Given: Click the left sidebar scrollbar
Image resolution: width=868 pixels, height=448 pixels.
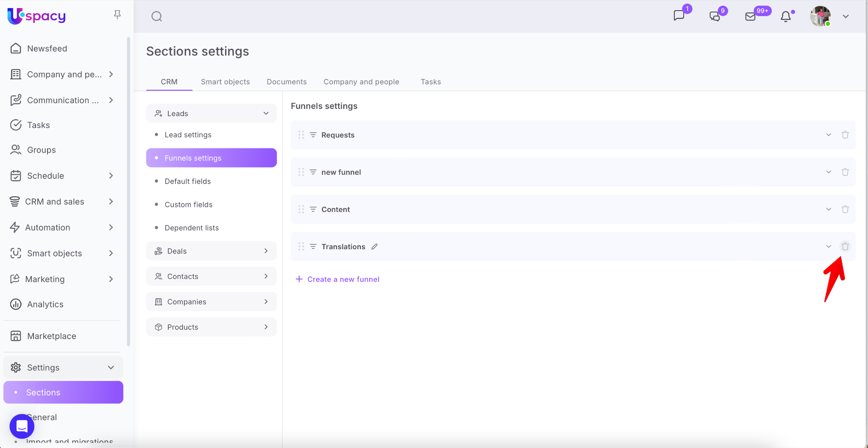Looking at the screenshot, I should click(x=128, y=191).
